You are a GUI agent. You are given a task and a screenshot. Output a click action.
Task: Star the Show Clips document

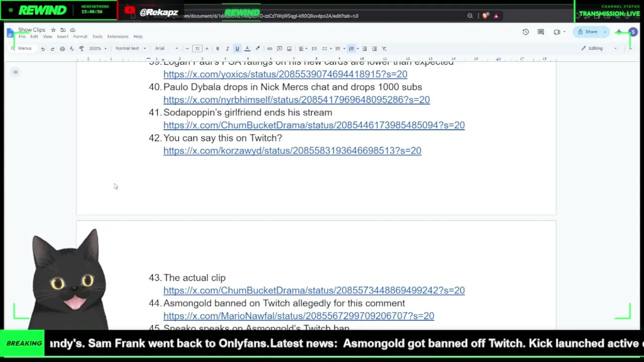point(53,30)
